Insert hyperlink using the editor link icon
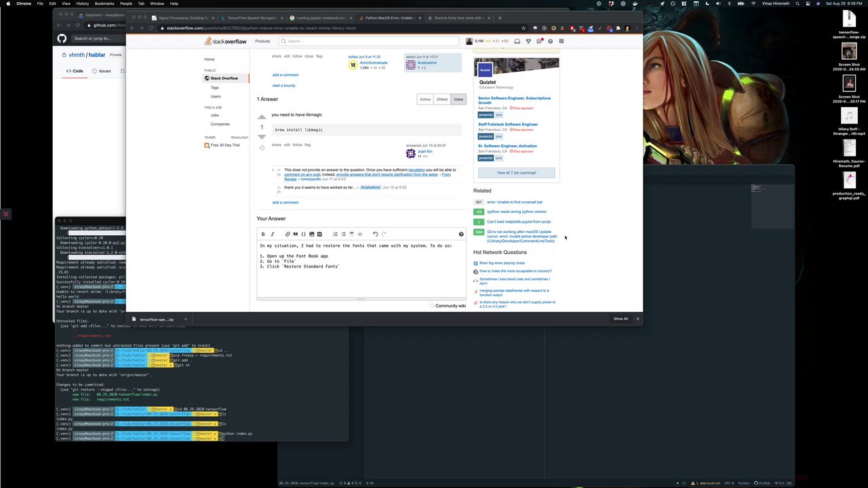The image size is (868, 488). click(288, 235)
